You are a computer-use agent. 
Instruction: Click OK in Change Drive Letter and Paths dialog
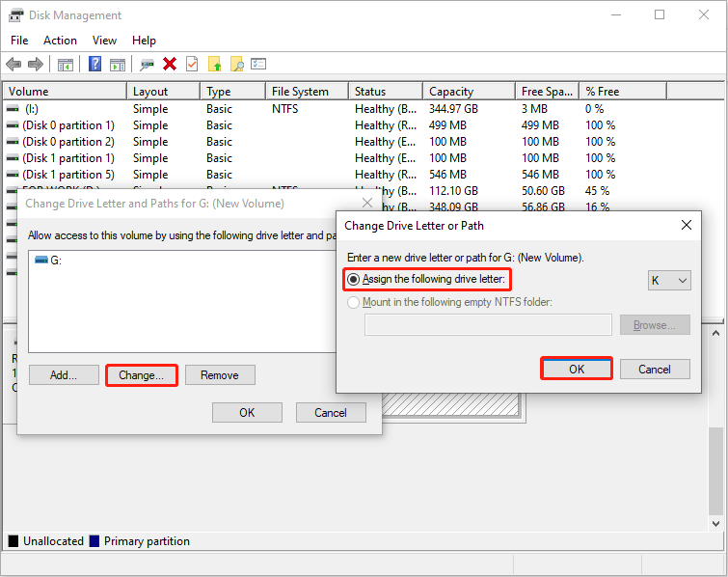click(x=247, y=413)
